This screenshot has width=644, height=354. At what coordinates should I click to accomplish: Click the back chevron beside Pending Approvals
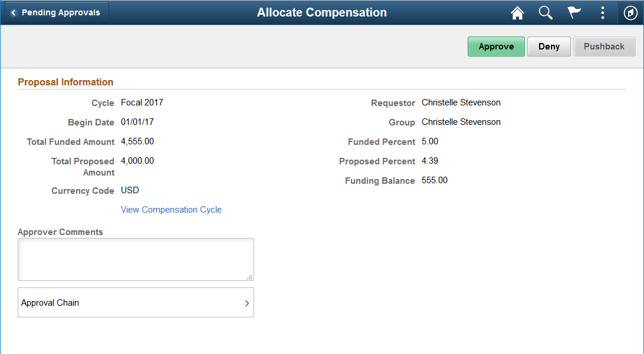[x=14, y=11]
